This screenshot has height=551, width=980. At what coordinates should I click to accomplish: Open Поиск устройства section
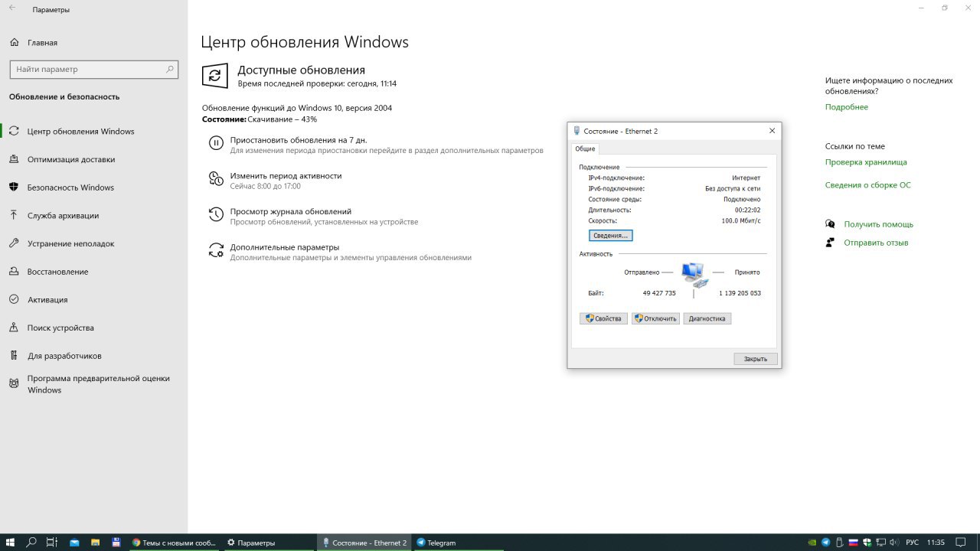pyautogui.click(x=60, y=328)
